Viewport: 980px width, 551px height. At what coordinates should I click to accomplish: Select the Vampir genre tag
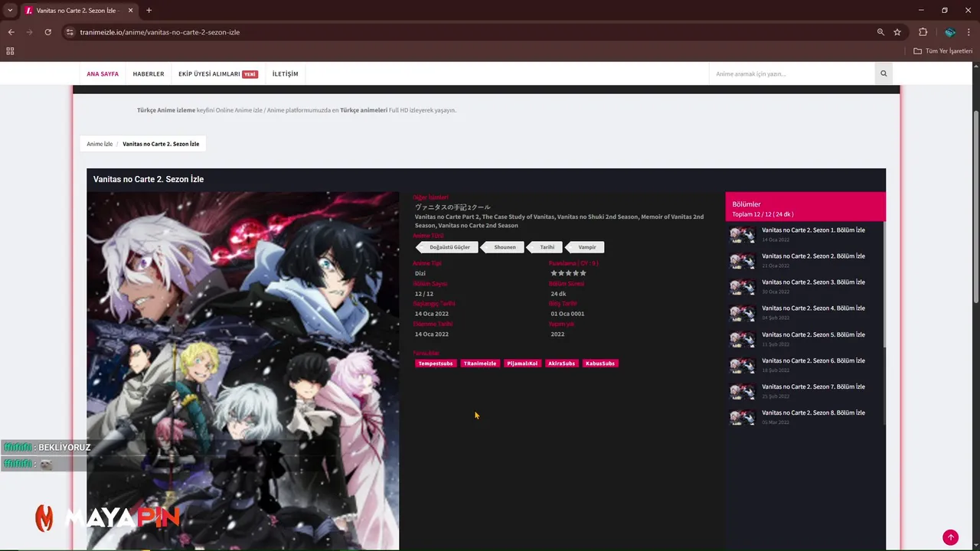click(585, 247)
